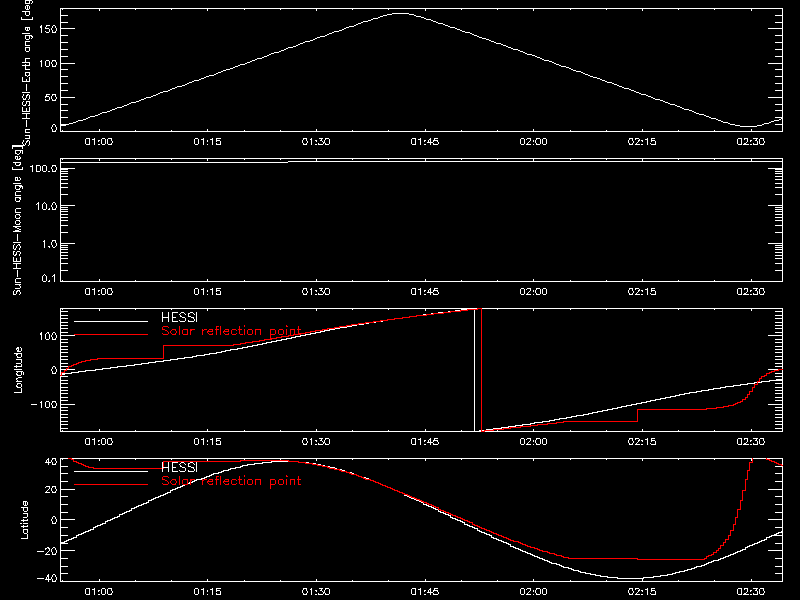Click the Latitude axis label
Image resolution: width=800 pixels, height=600 pixels.
pyautogui.click(x=24, y=520)
